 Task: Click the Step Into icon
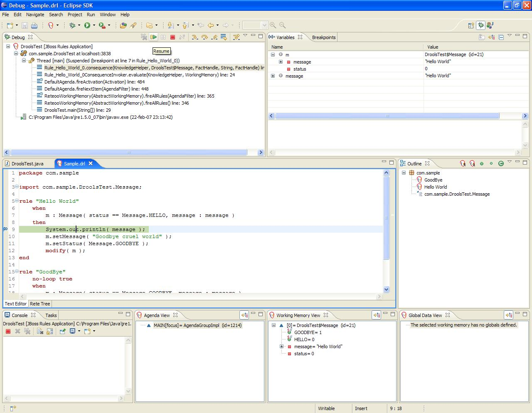(x=195, y=37)
